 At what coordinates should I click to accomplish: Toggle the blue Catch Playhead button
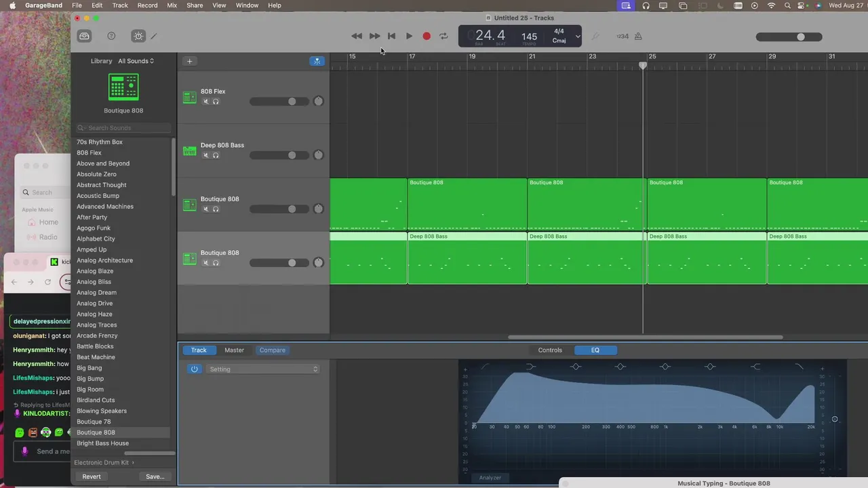tap(317, 61)
